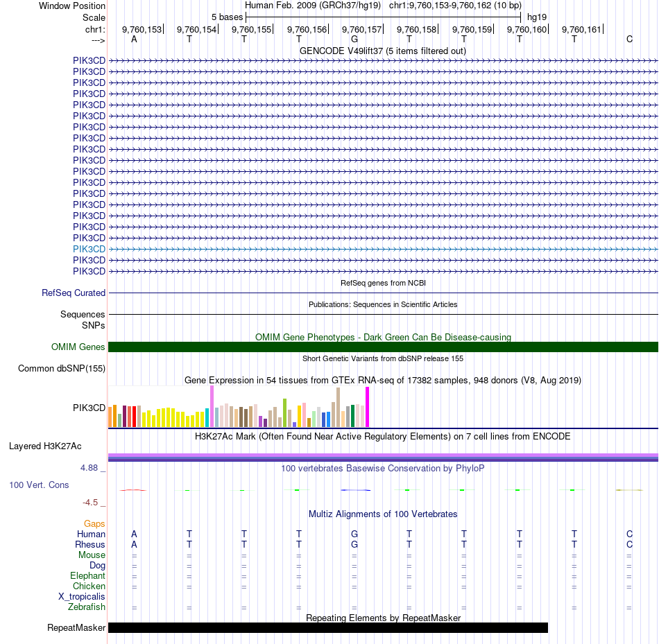Click the ---> strand direction arrow

point(98,40)
